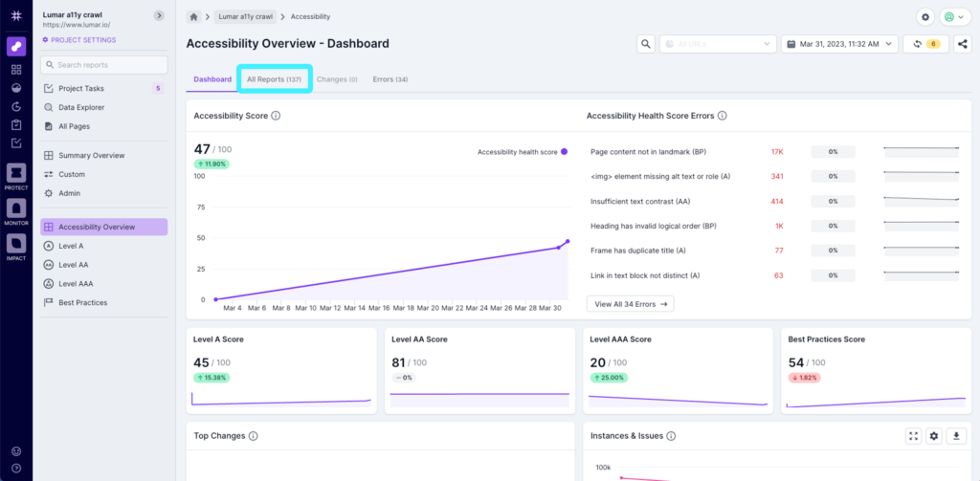Click the Project Tasks count badge 5
Image resolution: width=980 pixels, height=481 pixels.
158,88
